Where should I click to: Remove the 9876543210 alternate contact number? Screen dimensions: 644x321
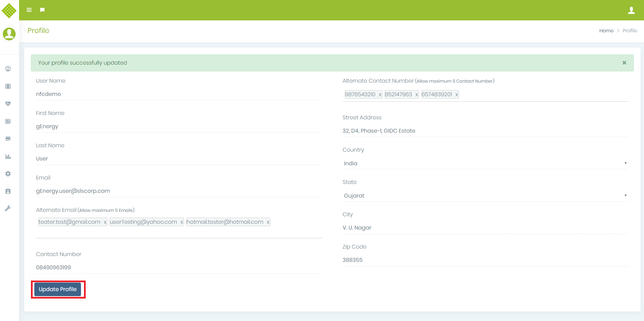pyautogui.click(x=380, y=95)
